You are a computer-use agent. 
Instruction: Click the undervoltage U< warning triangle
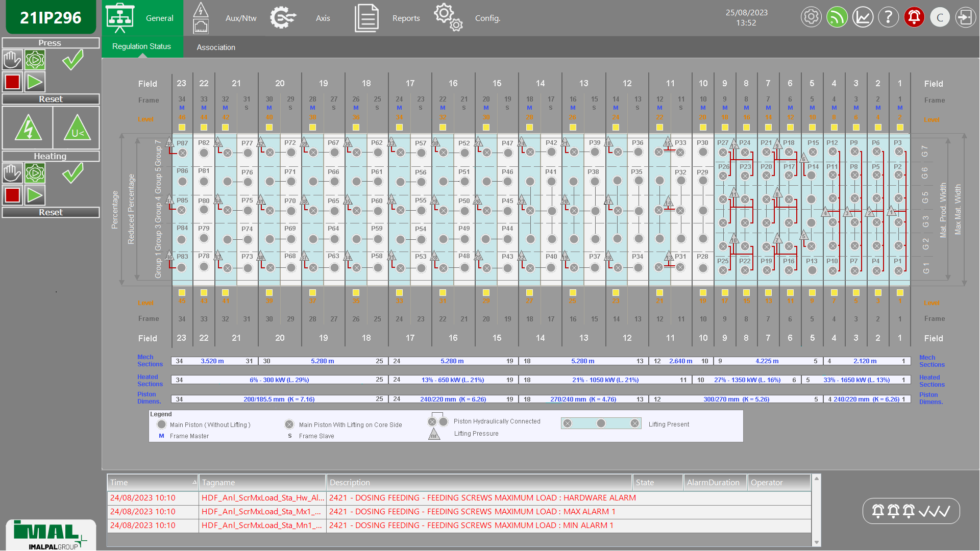point(77,128)
